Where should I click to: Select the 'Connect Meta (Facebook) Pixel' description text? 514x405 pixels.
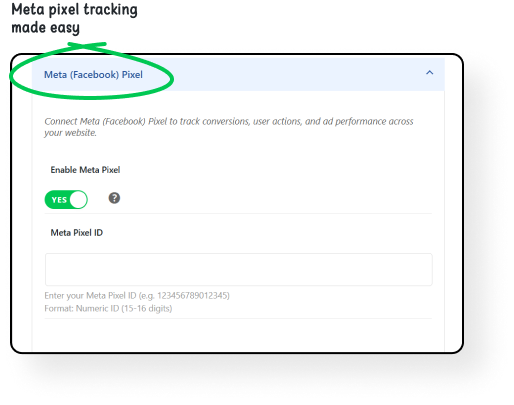(229, 127)
